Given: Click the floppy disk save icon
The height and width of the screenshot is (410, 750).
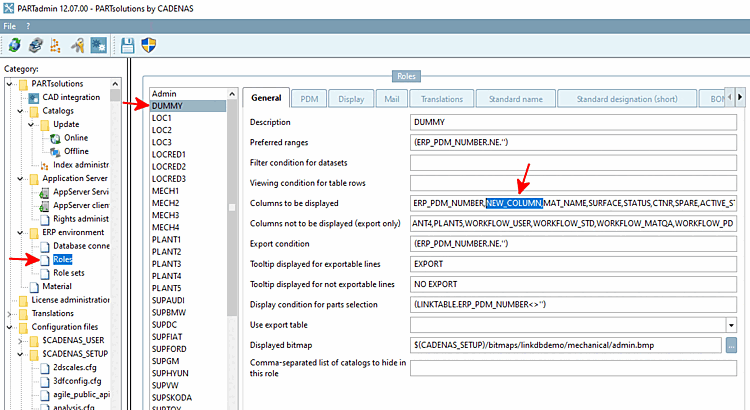Looking at the screenshot, I should pyautogui.click(x=127, y=45).
